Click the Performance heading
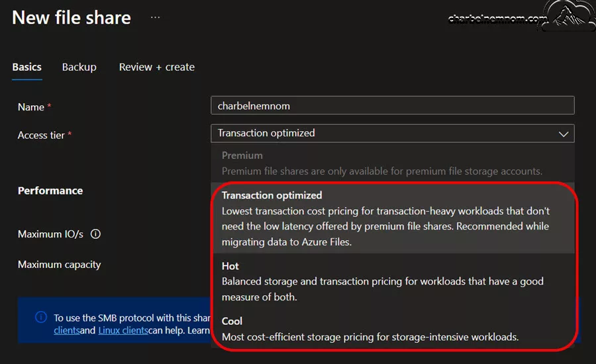The image size is (596, 364). click(50, 191)
